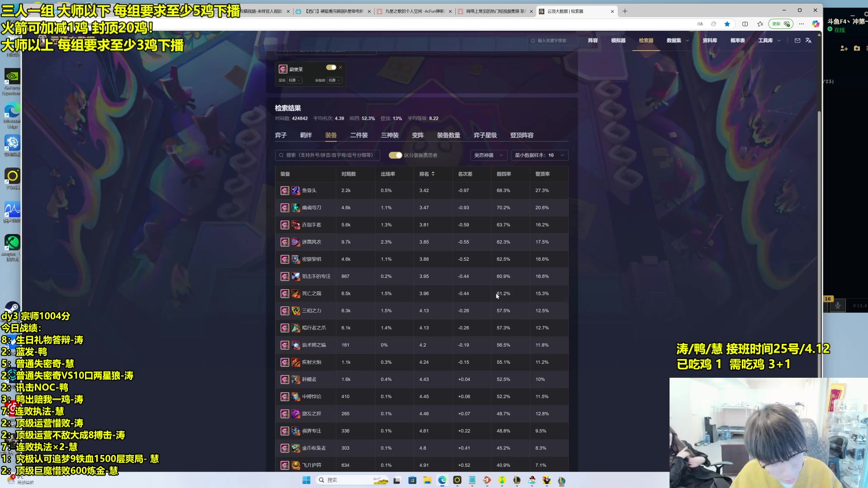
Task: Open the 概率表 nav link
Action: point(737,41)
